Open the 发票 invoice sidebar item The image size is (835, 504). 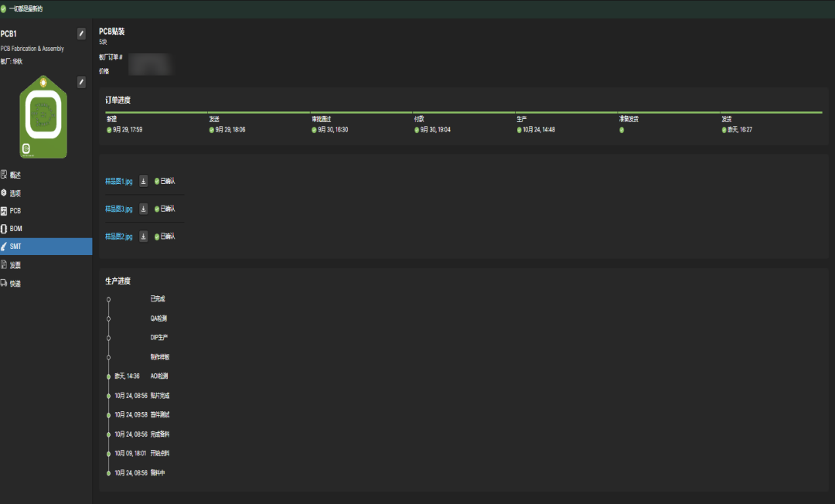tap(46, 265)
